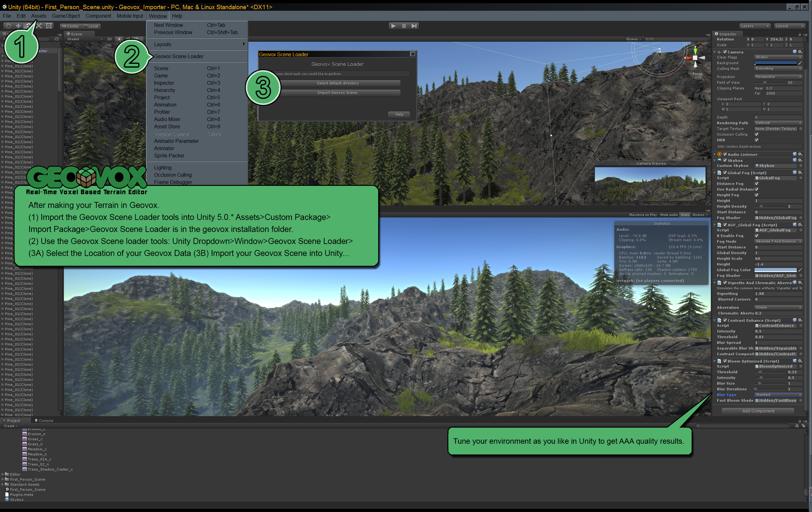Open the Background color swatch

[776, 63]
